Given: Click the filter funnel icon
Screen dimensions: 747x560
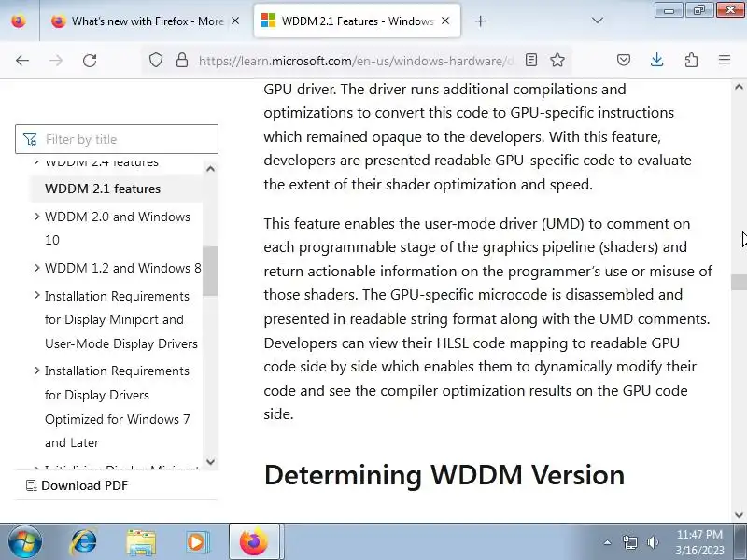Looking at the screenshot, I should tap(30, 139).
